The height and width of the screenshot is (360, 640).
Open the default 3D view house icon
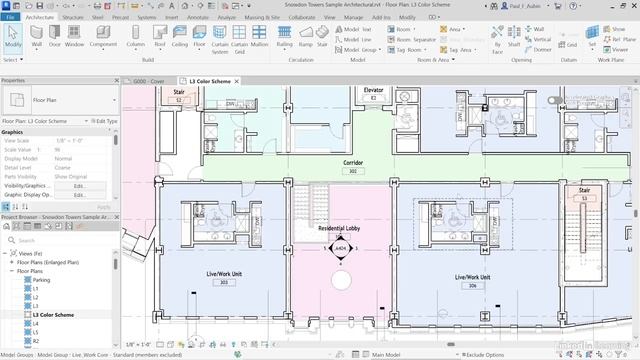(x=185, y=6)
